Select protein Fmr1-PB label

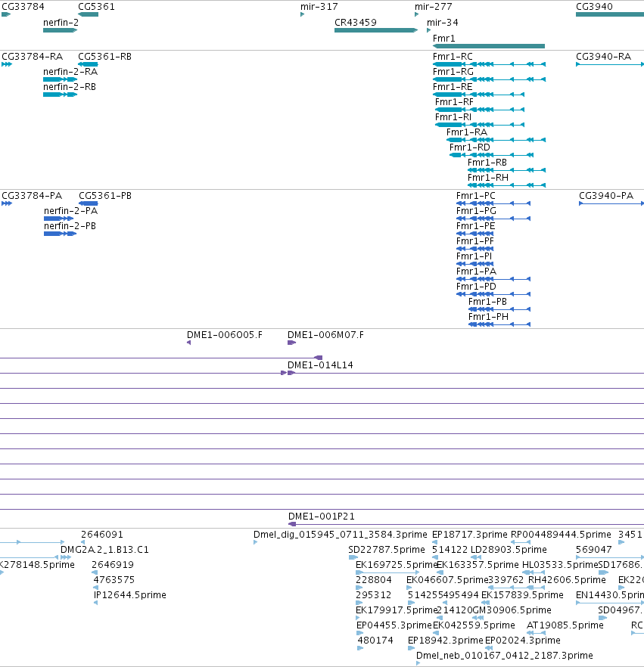[487, 302]
